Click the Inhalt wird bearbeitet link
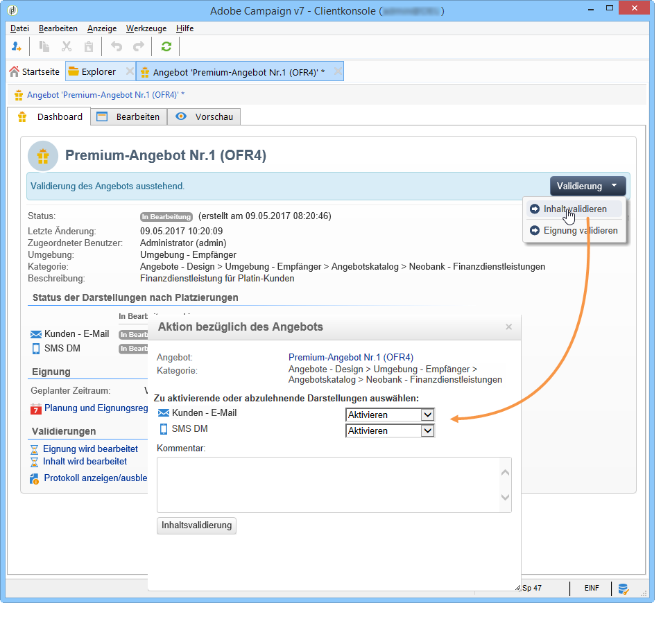The height and width of the screenshot is (644, 670). 85,461
